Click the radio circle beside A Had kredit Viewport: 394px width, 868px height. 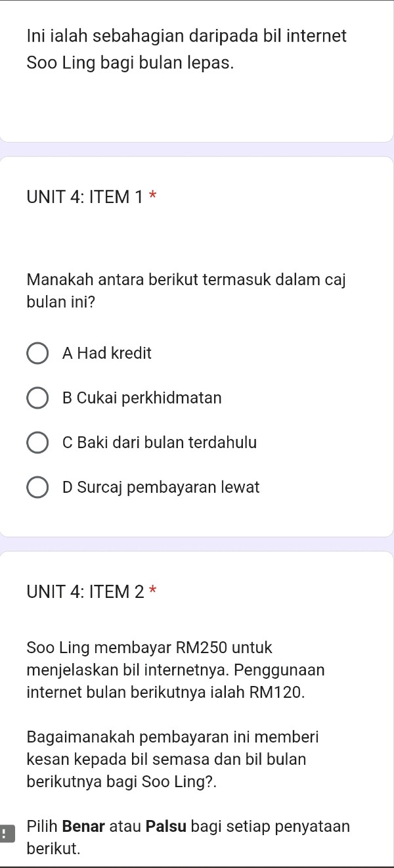click(37, 353)
